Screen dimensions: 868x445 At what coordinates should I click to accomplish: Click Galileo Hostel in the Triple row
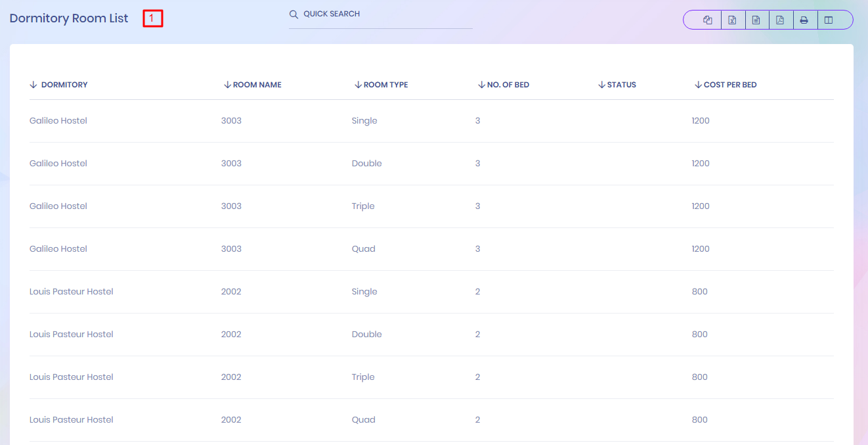58,206
